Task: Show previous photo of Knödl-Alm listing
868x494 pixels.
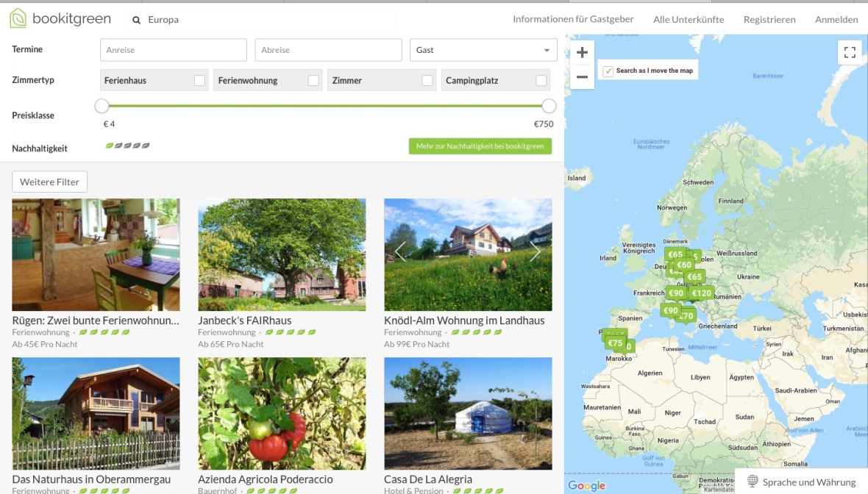Action: (x=400, y=252)
